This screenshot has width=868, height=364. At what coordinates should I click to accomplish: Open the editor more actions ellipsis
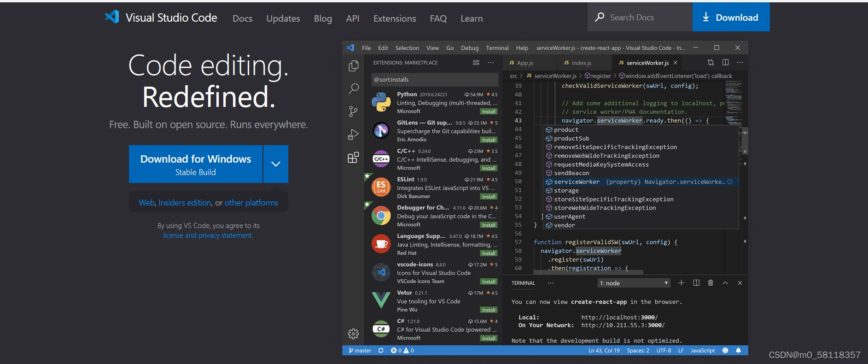coord(740,62)
